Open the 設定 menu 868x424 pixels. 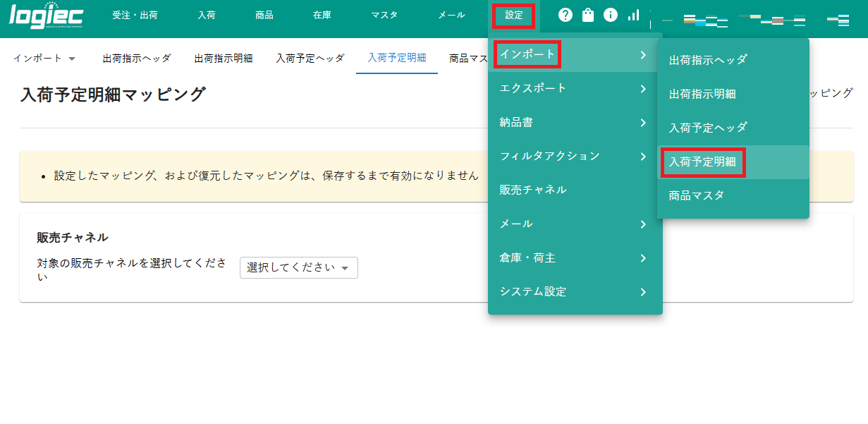[x=513, y=15]
